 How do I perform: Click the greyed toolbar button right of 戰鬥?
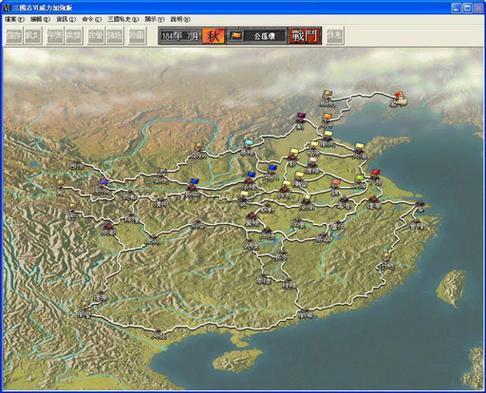[335, 36]
